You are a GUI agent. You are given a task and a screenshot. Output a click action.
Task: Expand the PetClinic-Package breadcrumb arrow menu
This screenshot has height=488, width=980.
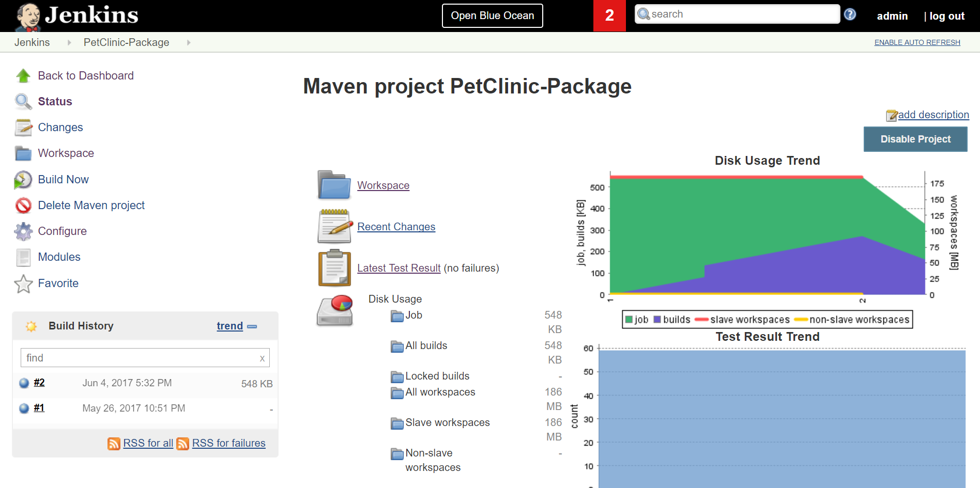[189, 42]
